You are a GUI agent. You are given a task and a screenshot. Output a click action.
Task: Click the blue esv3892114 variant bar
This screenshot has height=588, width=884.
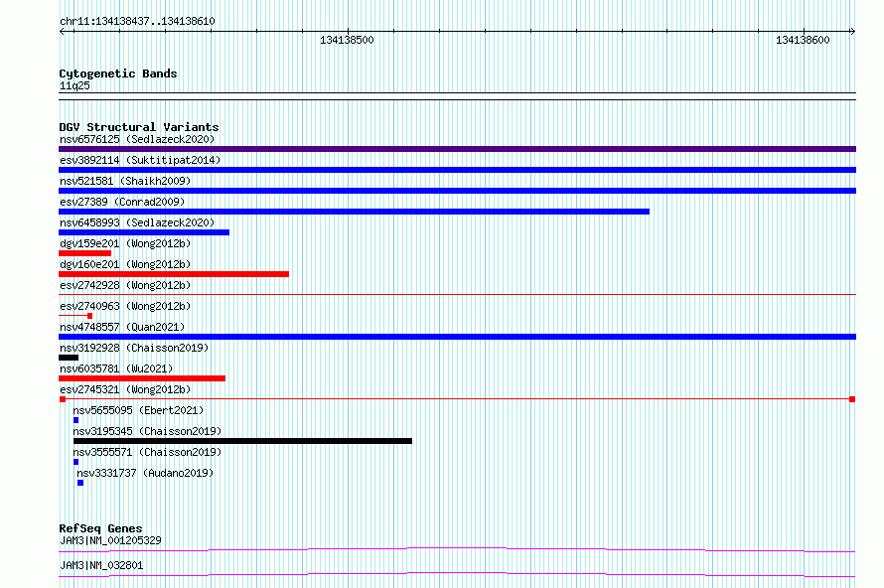pyautogui.click(x=457, y=170)
